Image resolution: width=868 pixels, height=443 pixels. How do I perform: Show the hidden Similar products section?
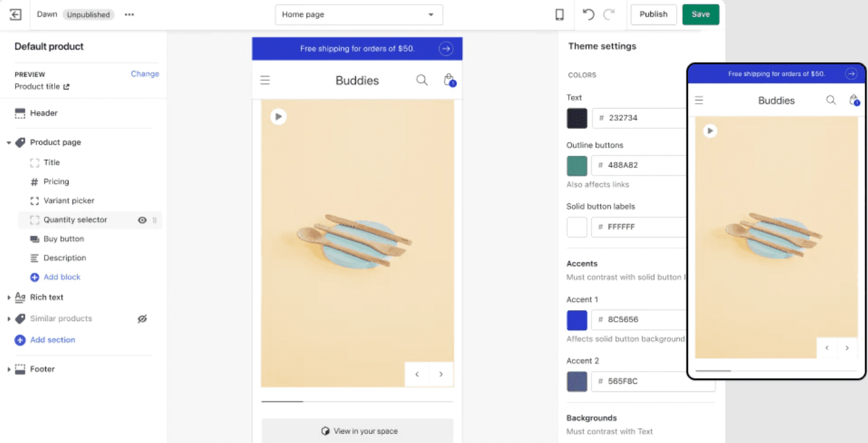[x=142, y=319]
